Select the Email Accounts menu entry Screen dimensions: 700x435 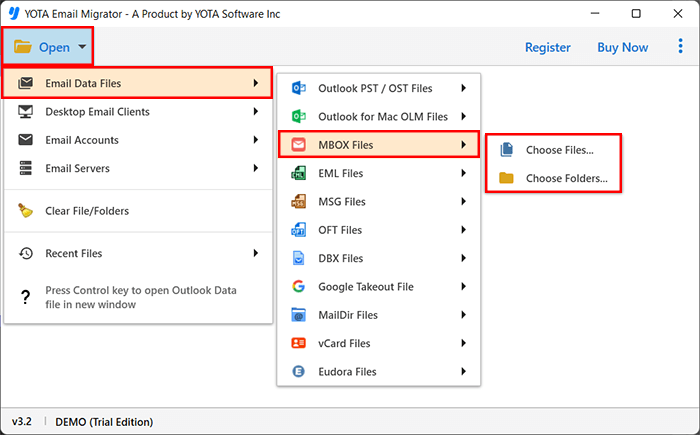[138, 140]
